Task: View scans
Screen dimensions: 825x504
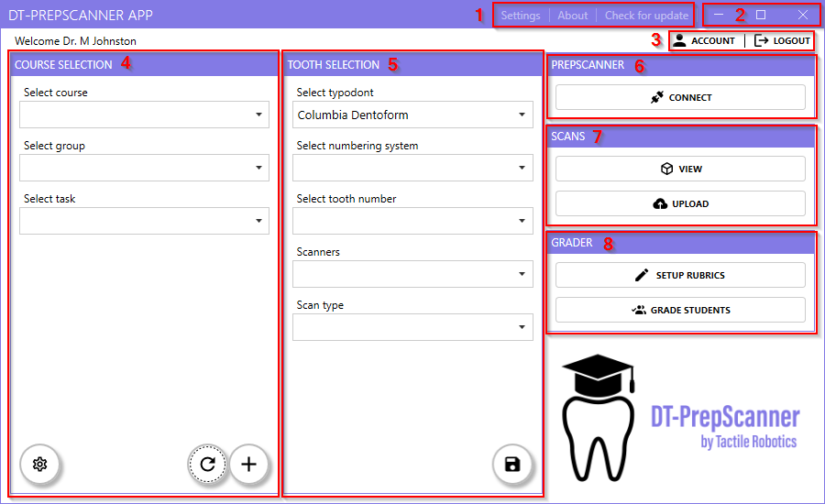Action: click(x=680, y=169)
